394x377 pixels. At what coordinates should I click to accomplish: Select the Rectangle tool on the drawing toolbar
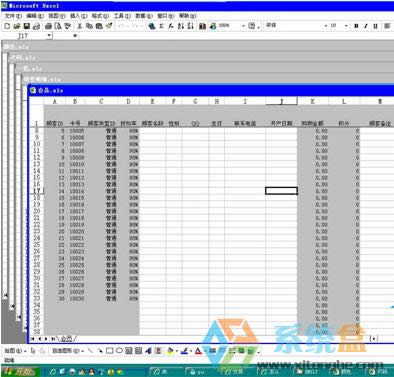coord(109,351)
